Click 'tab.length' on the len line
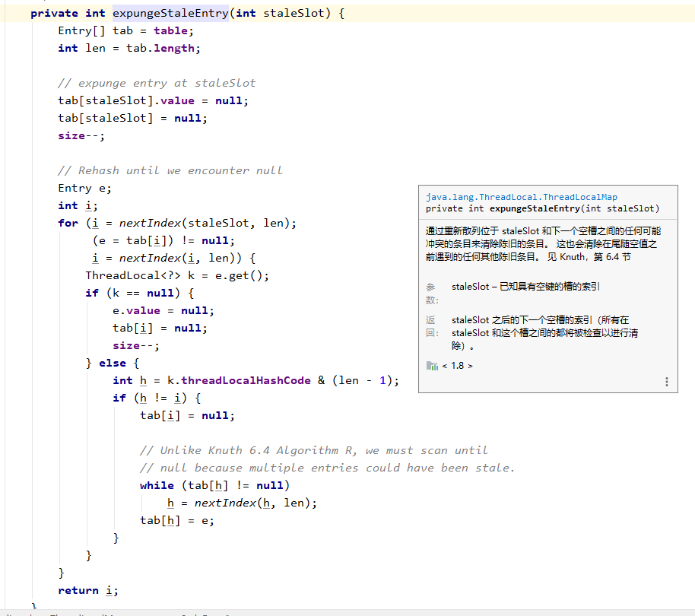This screenshot has height=616, width=695. click(160, 49)
